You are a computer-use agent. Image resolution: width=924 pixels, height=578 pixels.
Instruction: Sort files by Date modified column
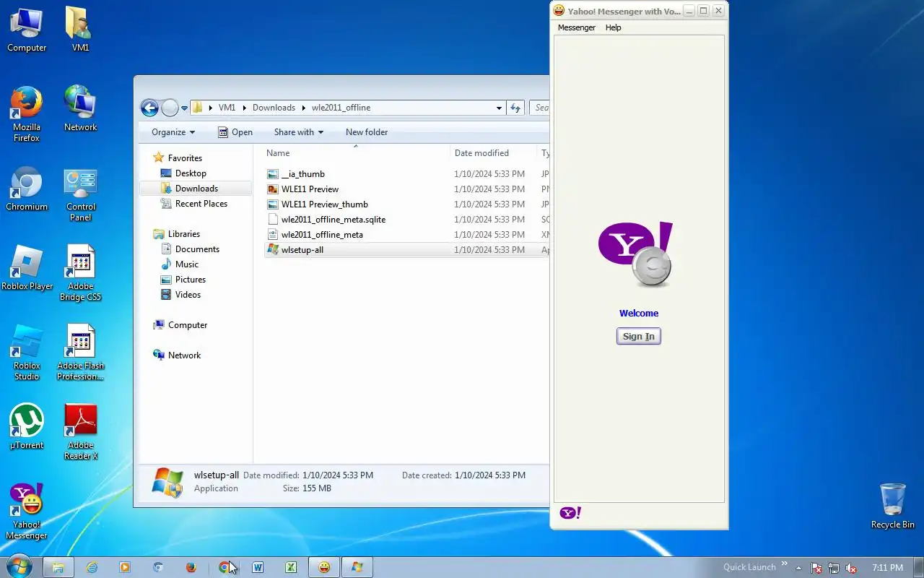click(494, 152)
